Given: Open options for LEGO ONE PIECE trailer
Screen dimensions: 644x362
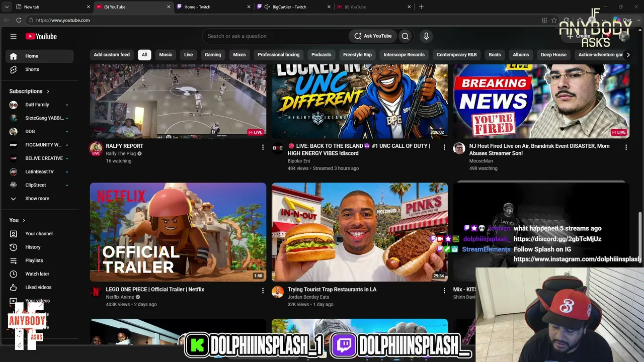Looking at the screenshot, I should point(263,291).
